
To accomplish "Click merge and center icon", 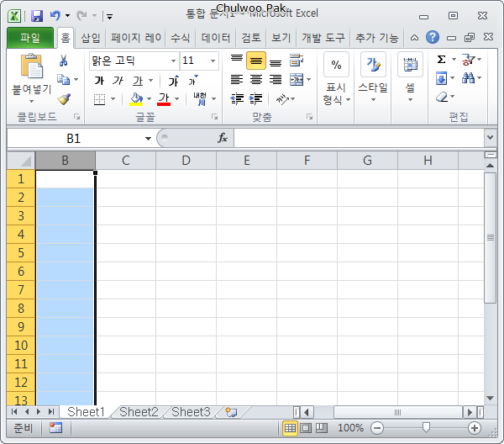I will 297,80.
